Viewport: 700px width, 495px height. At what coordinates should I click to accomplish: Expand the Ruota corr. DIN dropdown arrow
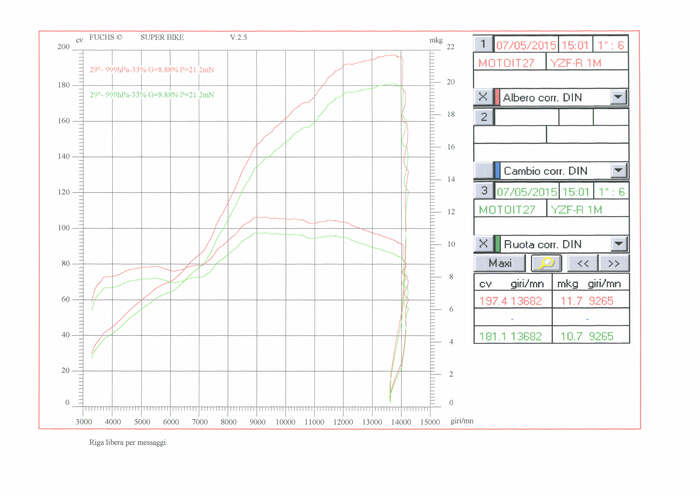(618, 244)
